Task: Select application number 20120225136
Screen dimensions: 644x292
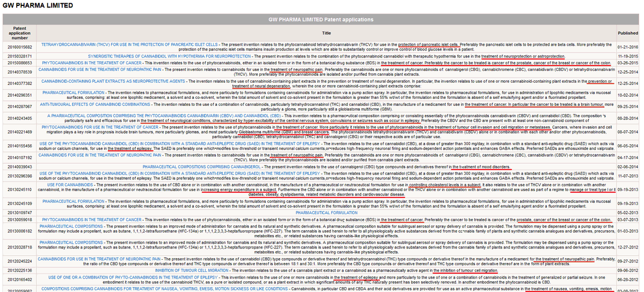Action: tap(20, 271)
